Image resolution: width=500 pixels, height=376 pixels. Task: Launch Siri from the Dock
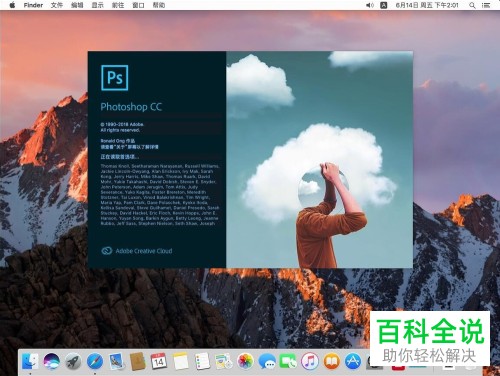pos(52,362)
